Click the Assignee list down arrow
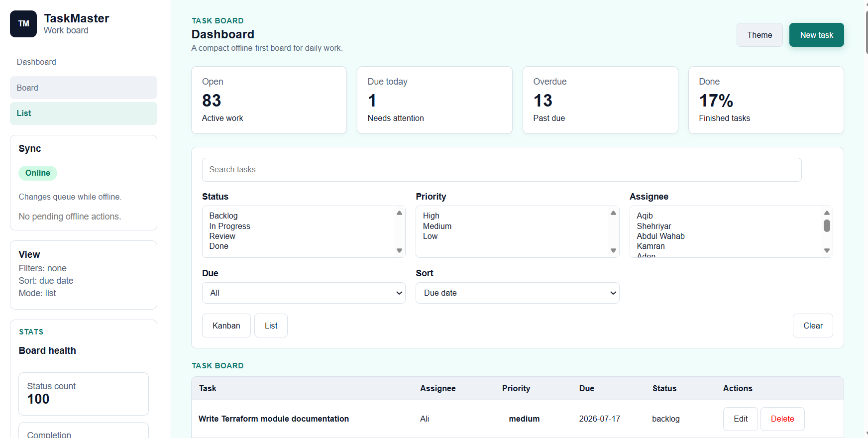 [x=827, y=250]
